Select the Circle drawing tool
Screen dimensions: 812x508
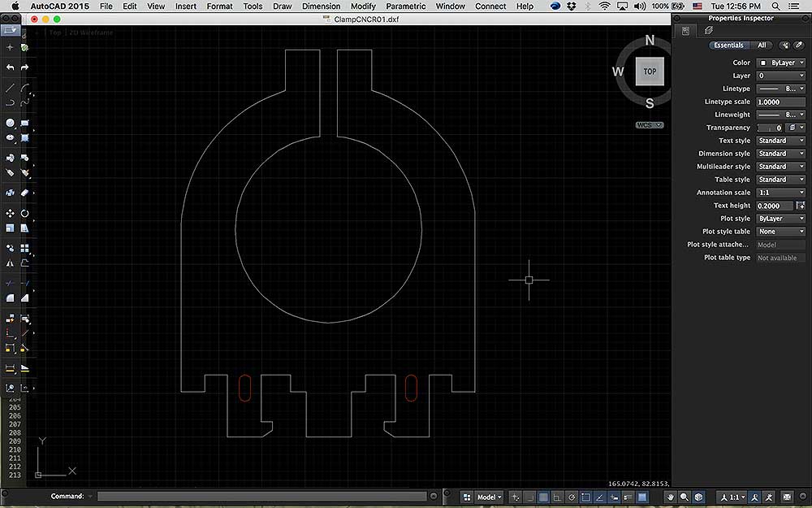tap(10, 123)
